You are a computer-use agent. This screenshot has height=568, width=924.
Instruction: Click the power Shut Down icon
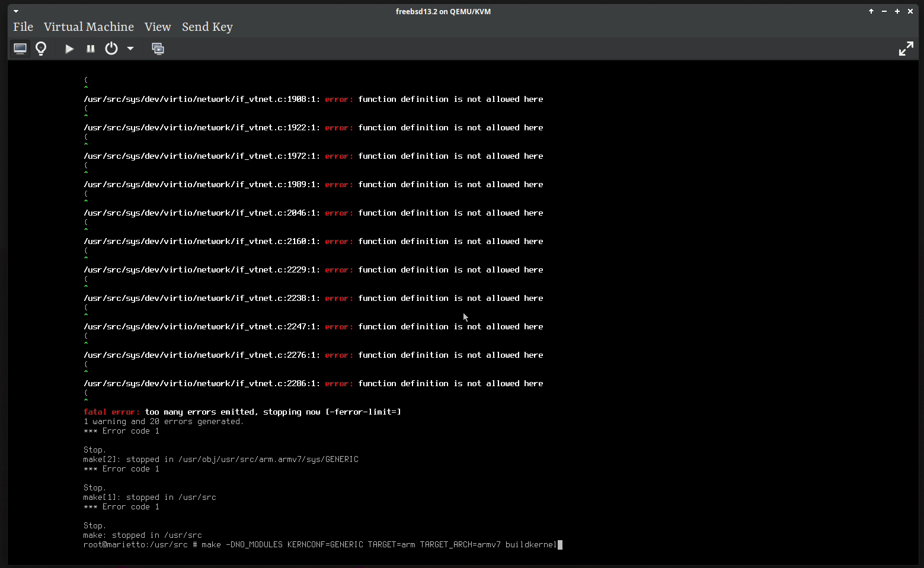point(111,49)
